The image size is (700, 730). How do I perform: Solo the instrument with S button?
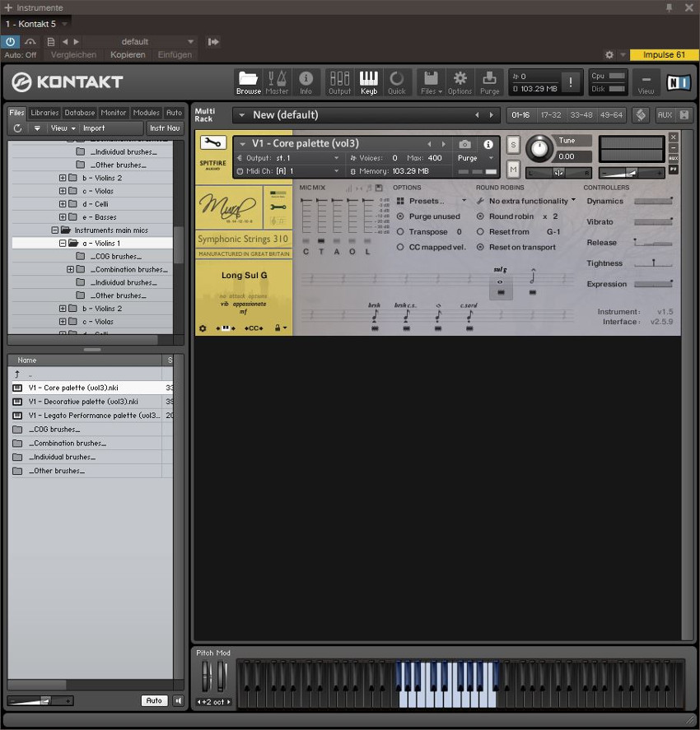pyautogui.click(x=513, y=145)
